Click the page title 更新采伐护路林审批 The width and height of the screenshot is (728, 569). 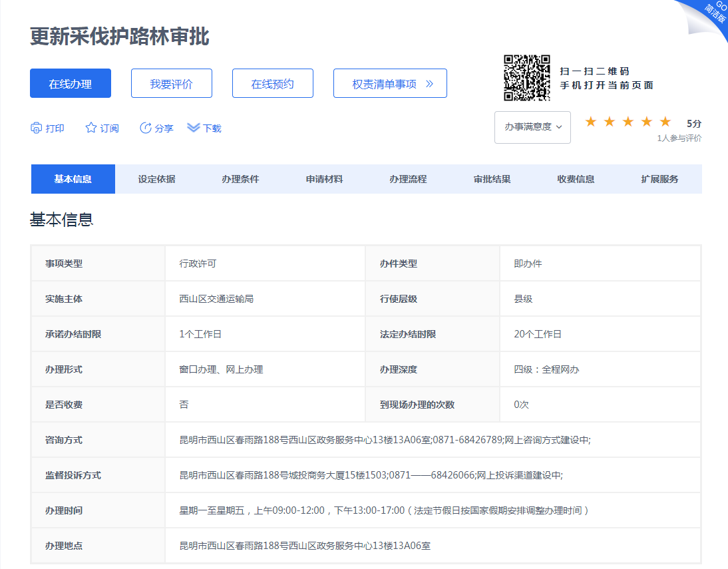(x=120, y=36)
